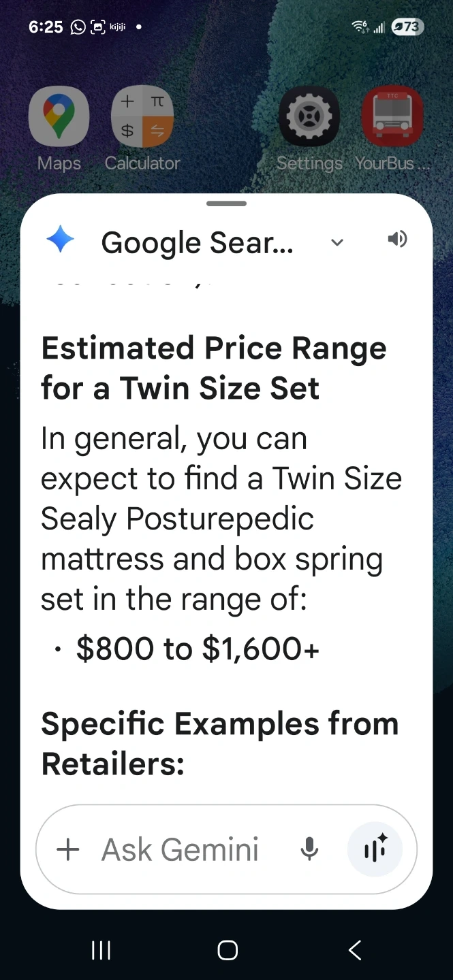453x980 pixels.
Task: Open recent apps from navigation bar
Action: point(101,951)
